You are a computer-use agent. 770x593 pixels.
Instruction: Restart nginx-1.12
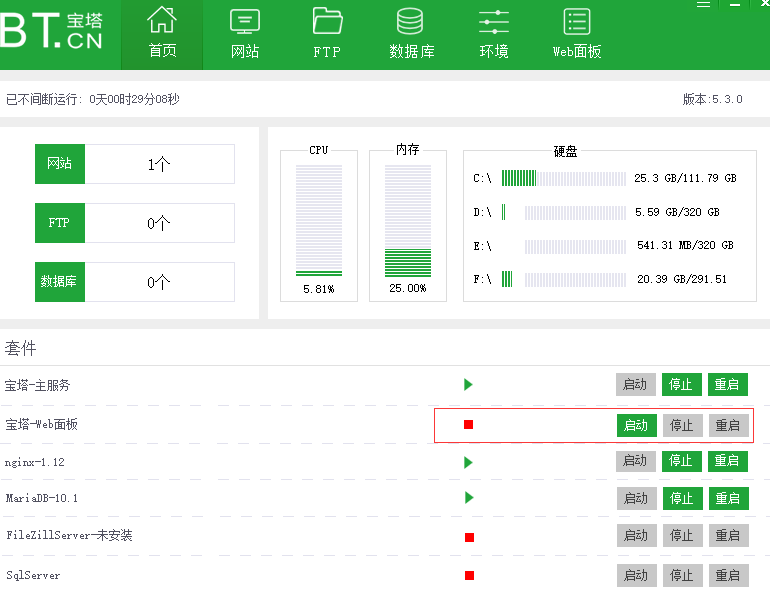727,461
